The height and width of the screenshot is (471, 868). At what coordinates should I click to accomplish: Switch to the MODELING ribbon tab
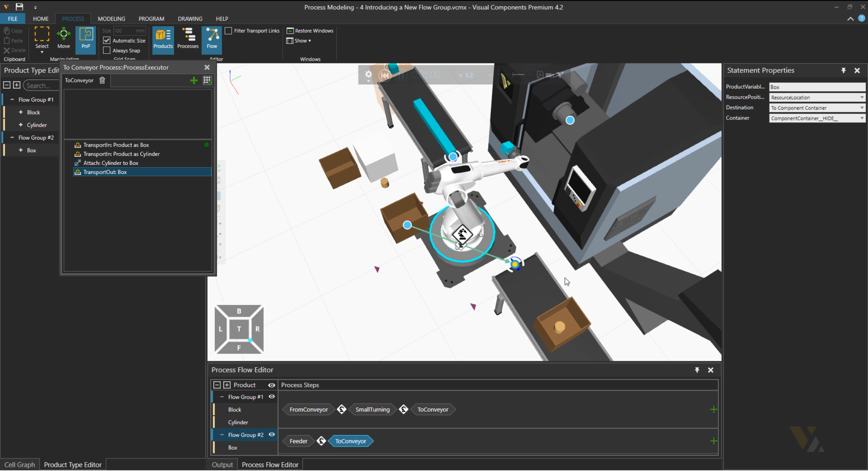click(111, 19)
